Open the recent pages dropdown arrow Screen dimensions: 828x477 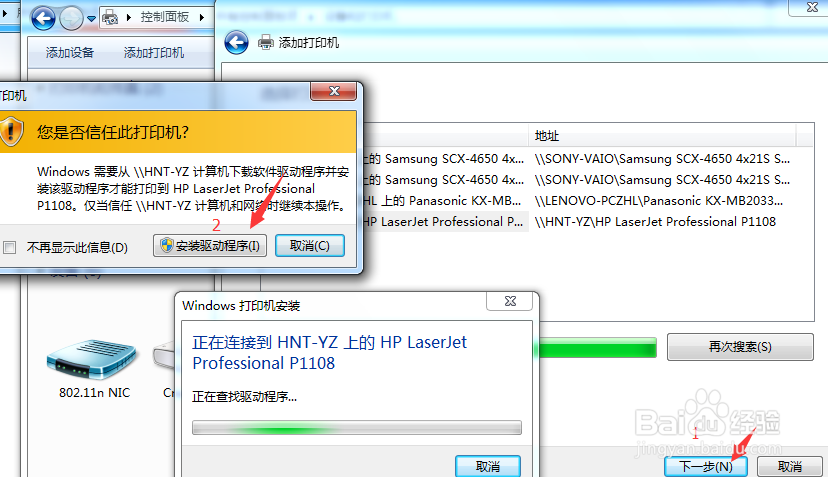(91, 19)
